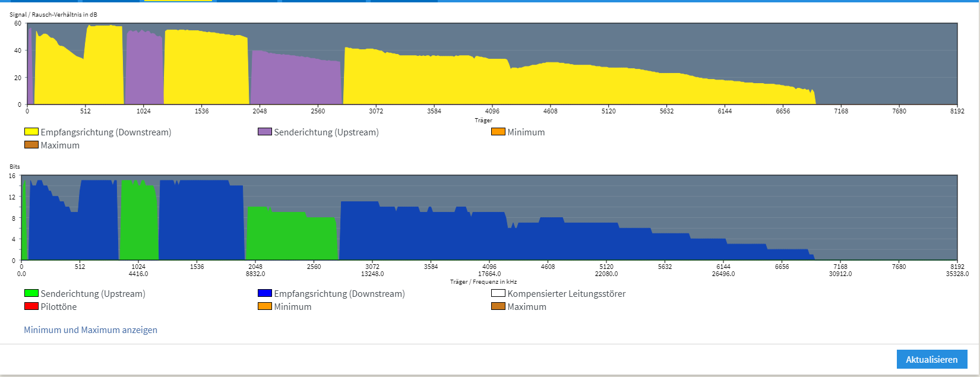This screenshot has height=377, width=980.
Task: Click the 'Kompensierter Leitungsstörer' legend text
Action: (x=567, y=294)
